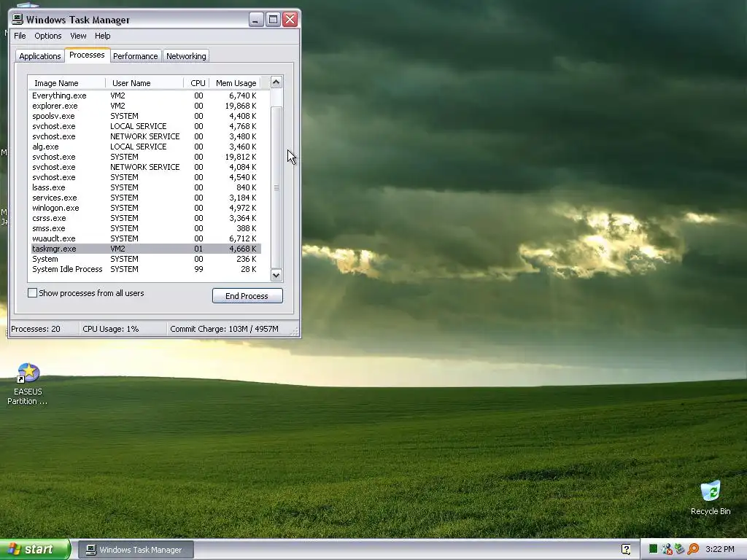Switch to the Applications tab
The image size is (747, 560).
40,56
